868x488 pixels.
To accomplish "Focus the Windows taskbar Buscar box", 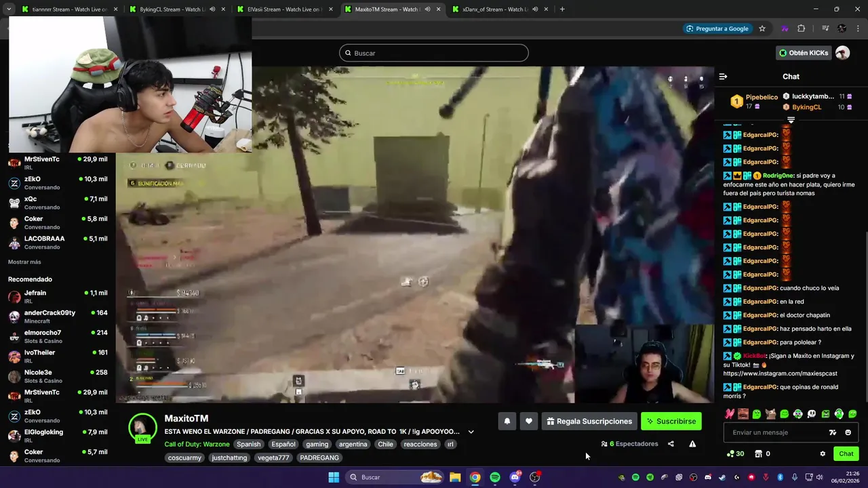I will 395,477.
